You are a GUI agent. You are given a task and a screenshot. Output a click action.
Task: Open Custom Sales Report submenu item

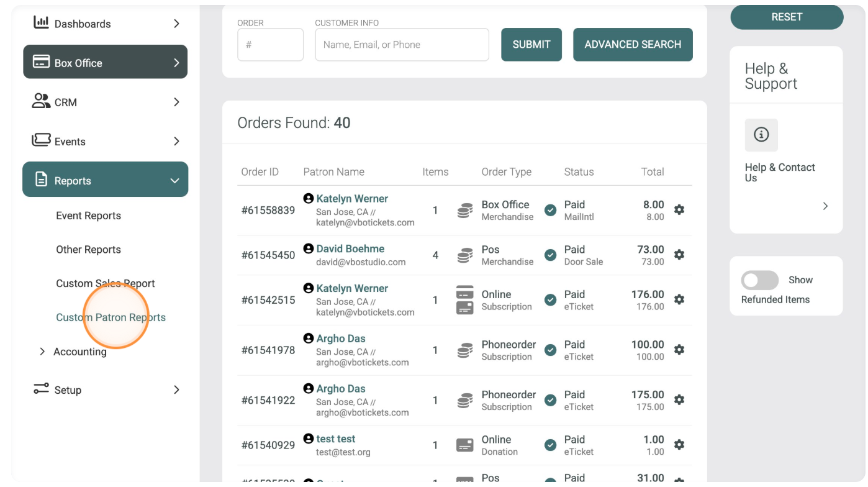pos(106,283)
